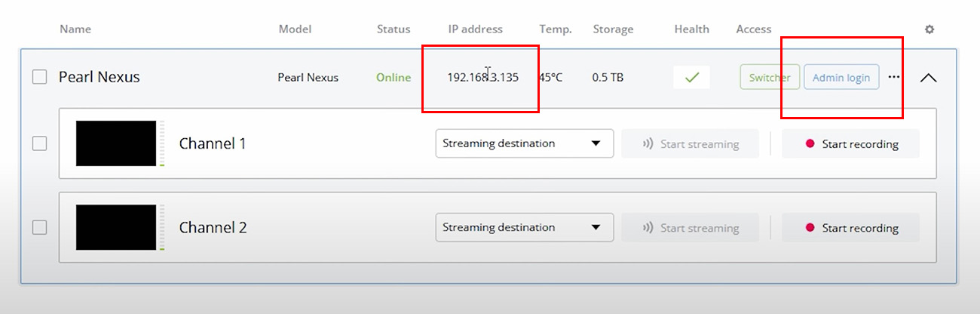Tick the Channel 1 checkbox
The height and width of the screenshot is (314, 980).
tap(40, 143)
